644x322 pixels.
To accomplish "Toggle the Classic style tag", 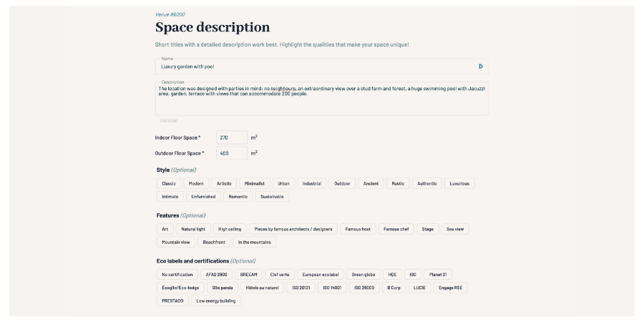I will [169, 184].
